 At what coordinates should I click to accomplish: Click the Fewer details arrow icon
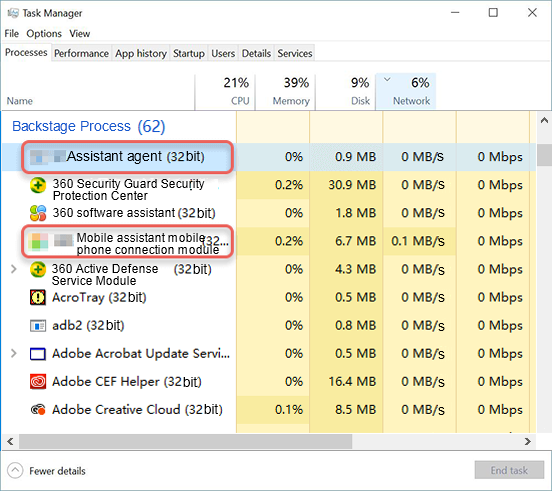coord(15,471)
